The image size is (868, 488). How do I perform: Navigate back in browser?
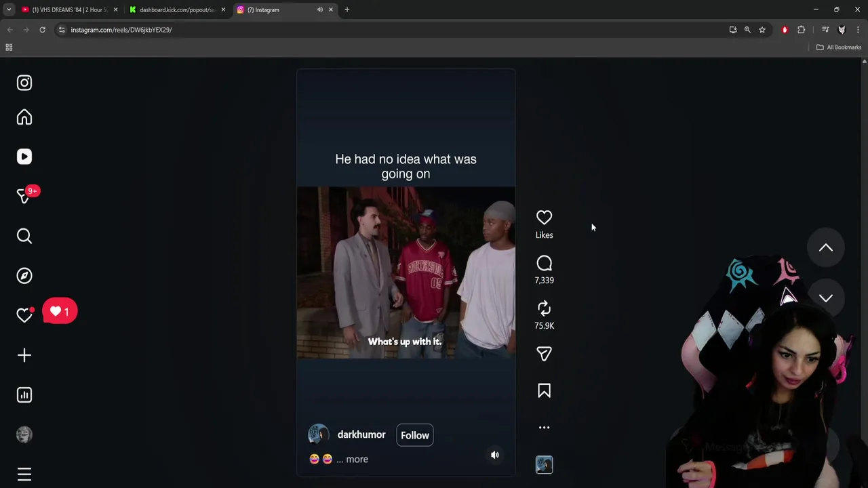[10, 30]
